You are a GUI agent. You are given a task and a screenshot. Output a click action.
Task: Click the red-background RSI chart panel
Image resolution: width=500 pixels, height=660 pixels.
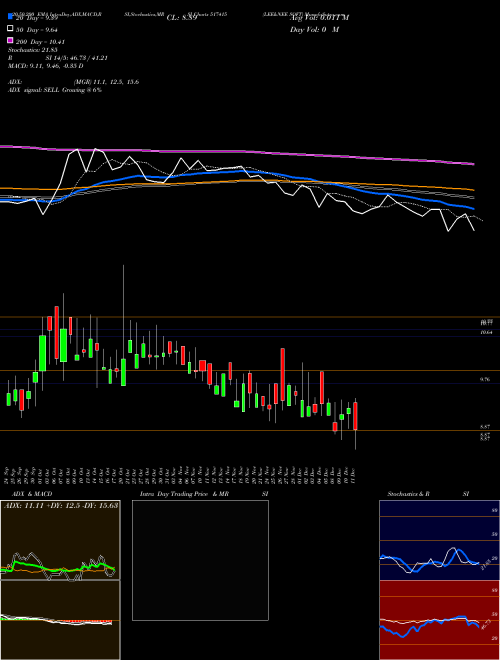pos(439,620)
